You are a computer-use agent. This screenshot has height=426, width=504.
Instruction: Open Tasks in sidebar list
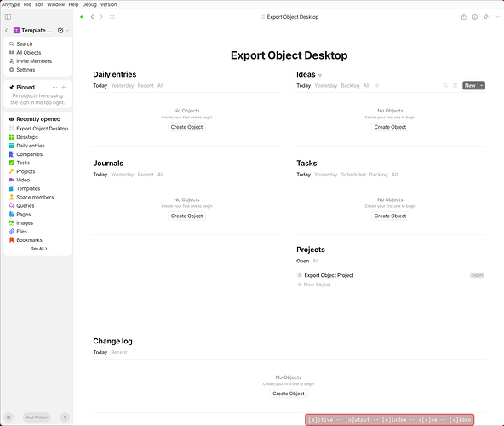pos(23,163)
